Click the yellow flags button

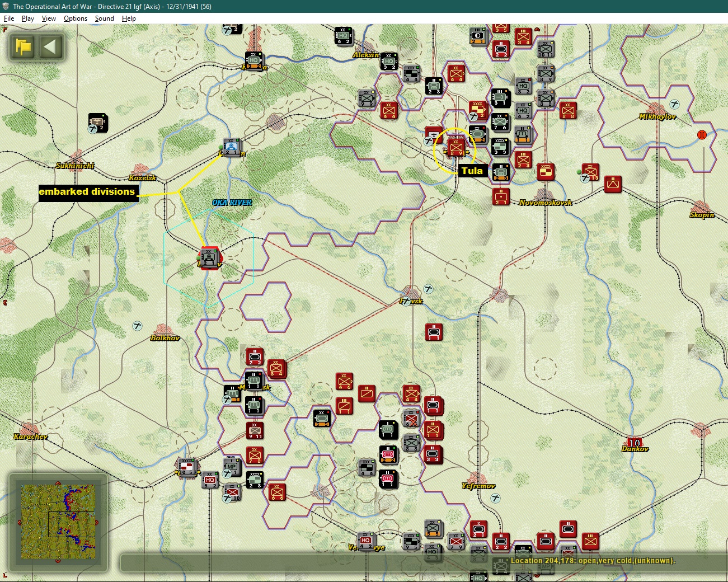pyautogui.click(x=23, y=46)
